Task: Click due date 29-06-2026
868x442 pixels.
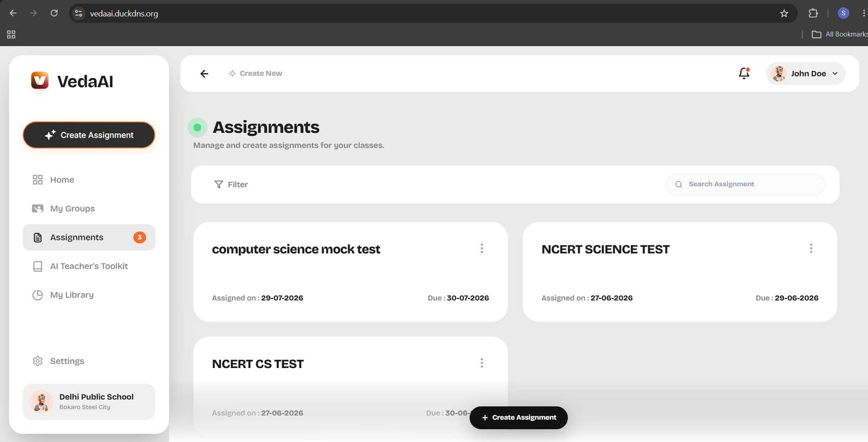Action: pyautogui.click(x=796, y=298)
